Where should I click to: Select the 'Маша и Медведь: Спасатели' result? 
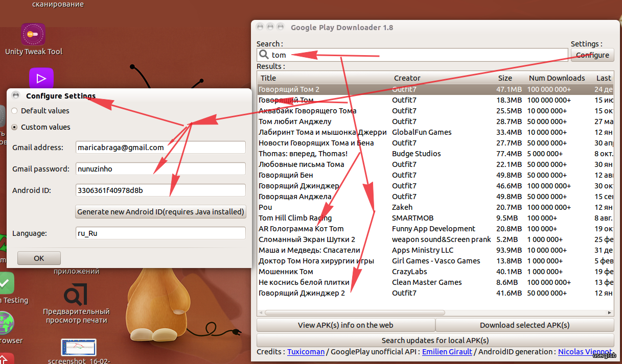pos(435,250)
